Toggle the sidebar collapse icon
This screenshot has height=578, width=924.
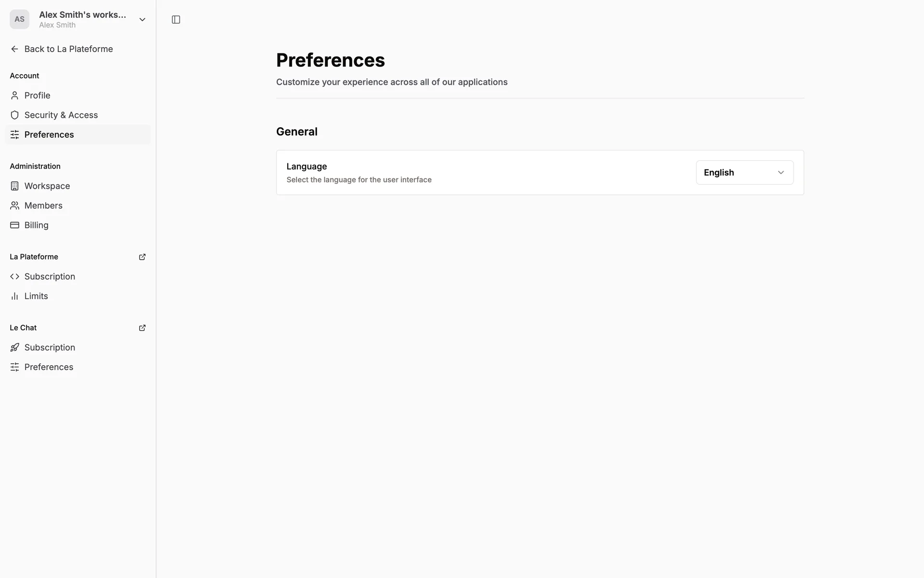(x=176, y=20)
